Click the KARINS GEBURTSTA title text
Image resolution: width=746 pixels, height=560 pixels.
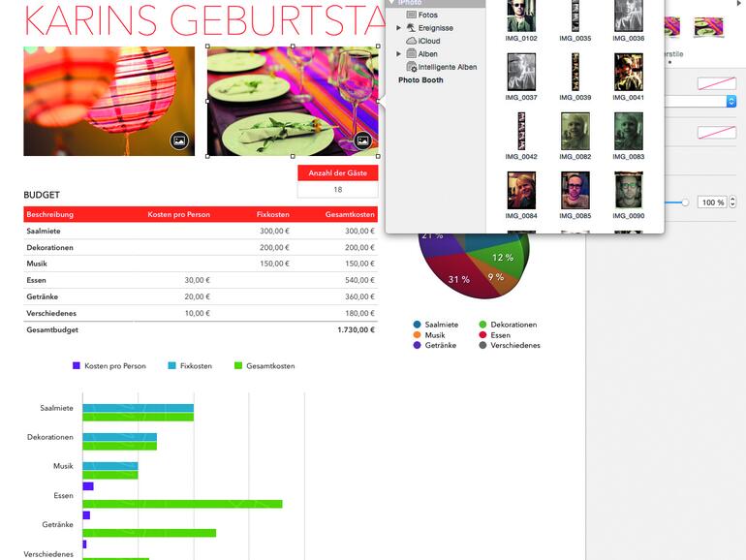tap(204, 20)
